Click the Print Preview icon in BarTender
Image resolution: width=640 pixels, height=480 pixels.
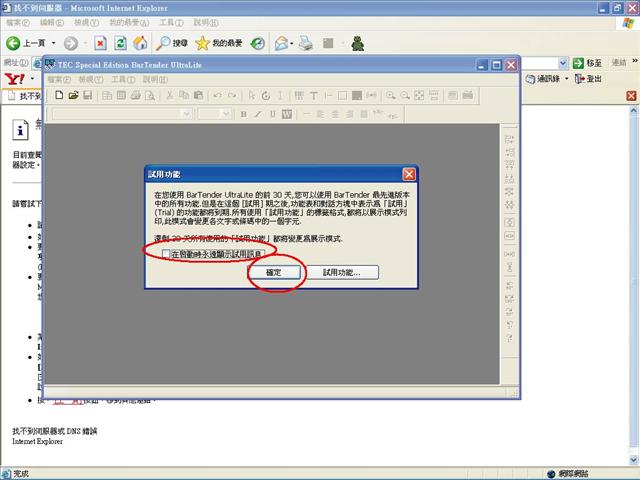(150, 95)
